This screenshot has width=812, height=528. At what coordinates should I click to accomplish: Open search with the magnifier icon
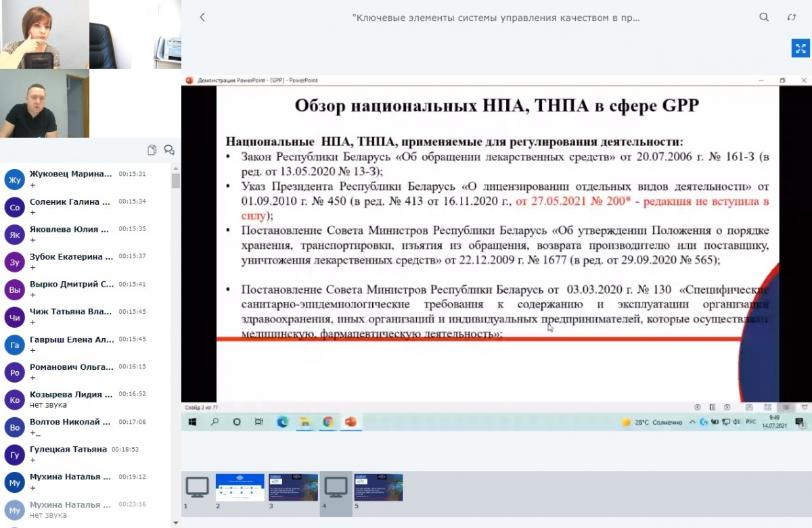(764, 18)
